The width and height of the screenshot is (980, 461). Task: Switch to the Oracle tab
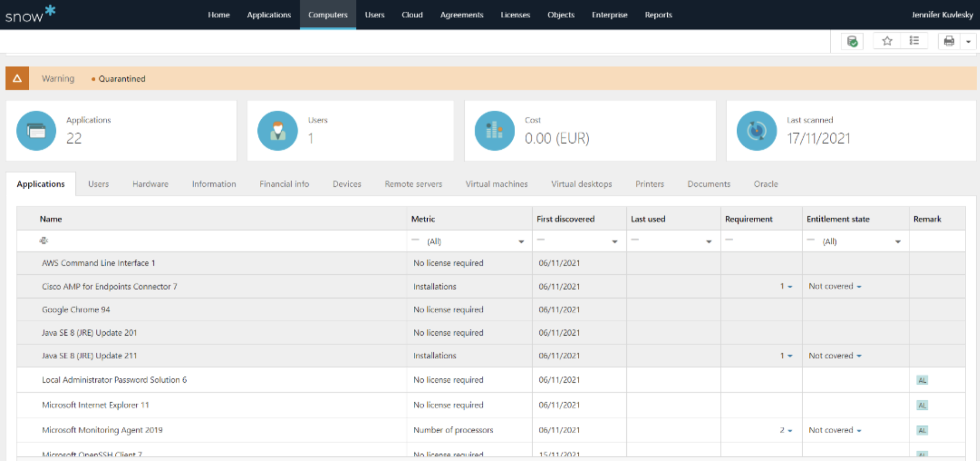[765, 184]
